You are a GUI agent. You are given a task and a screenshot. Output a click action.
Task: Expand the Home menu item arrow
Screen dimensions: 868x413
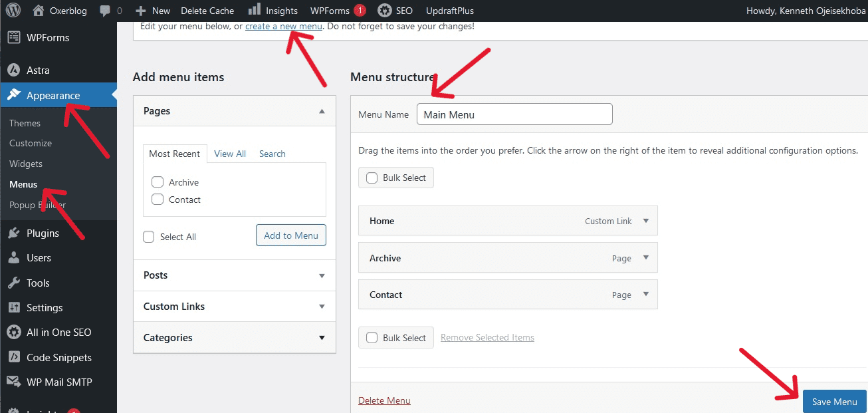(x=645, y=221)
